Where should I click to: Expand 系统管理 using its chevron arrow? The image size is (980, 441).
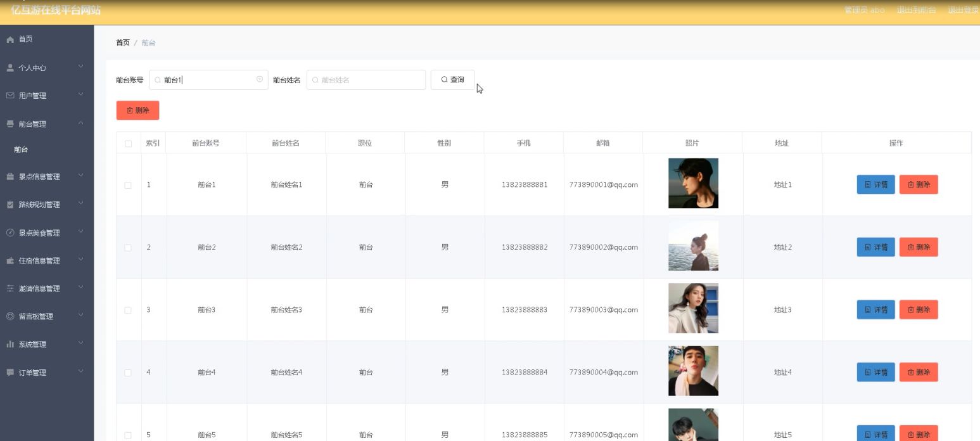[81, 343]
